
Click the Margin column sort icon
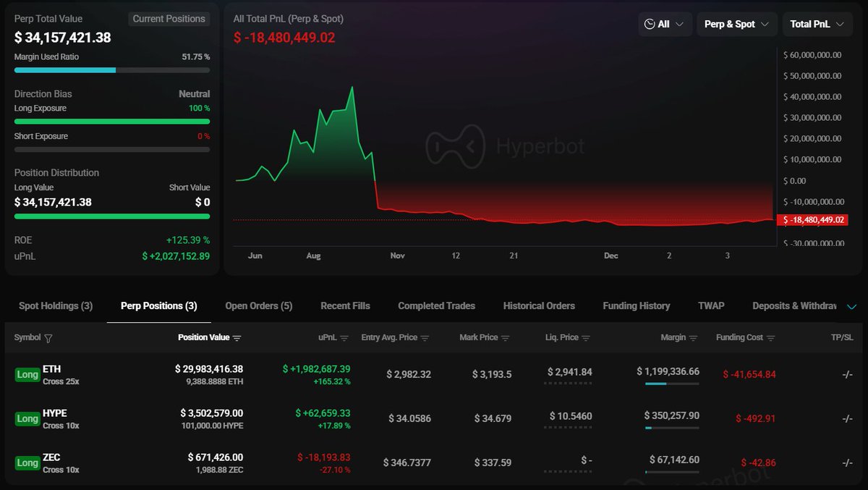coord(694,338)
